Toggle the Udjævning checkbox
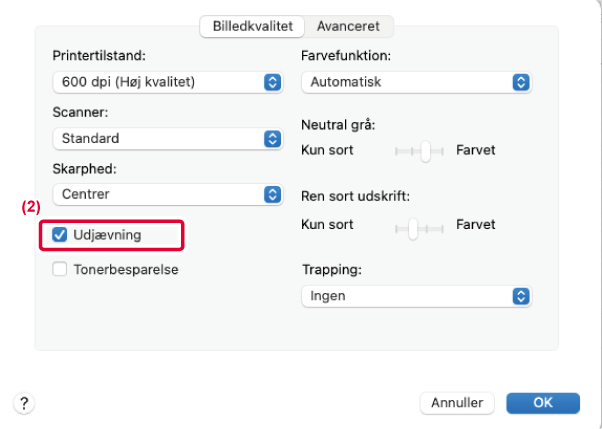This screenshot has height=429, width=602. point(59,235)
